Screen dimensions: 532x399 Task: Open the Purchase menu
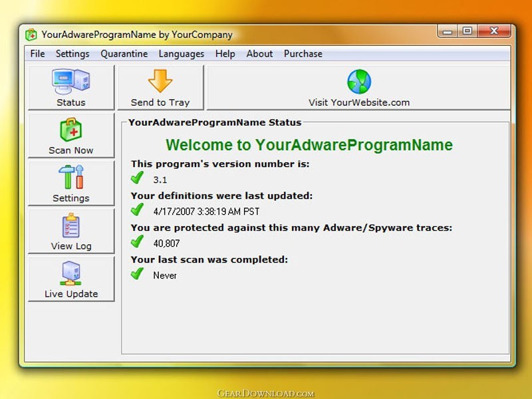pyautogui.click(x=303, y=54)
